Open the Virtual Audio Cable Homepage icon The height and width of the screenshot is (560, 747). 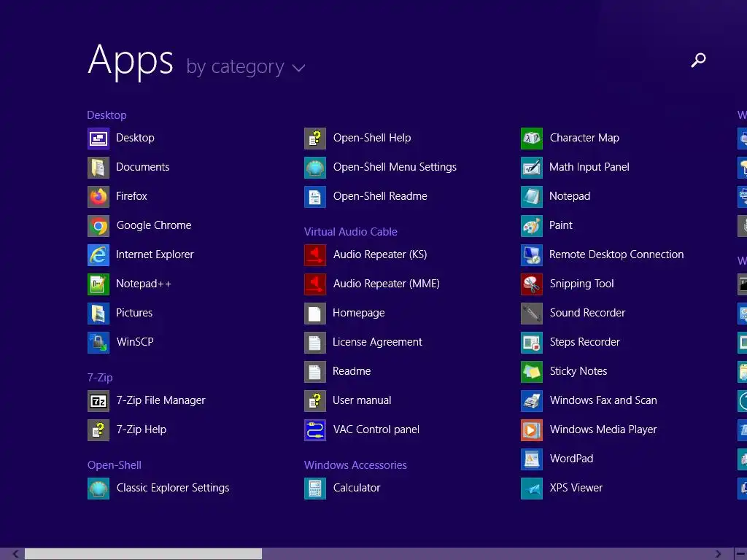315,314
